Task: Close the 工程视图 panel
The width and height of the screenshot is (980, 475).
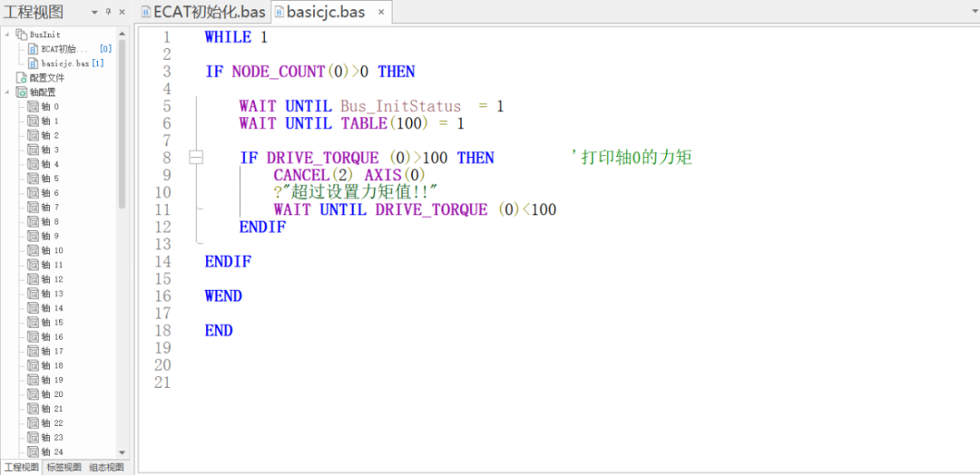Action: pyautogui.click(x=122, y=12)
